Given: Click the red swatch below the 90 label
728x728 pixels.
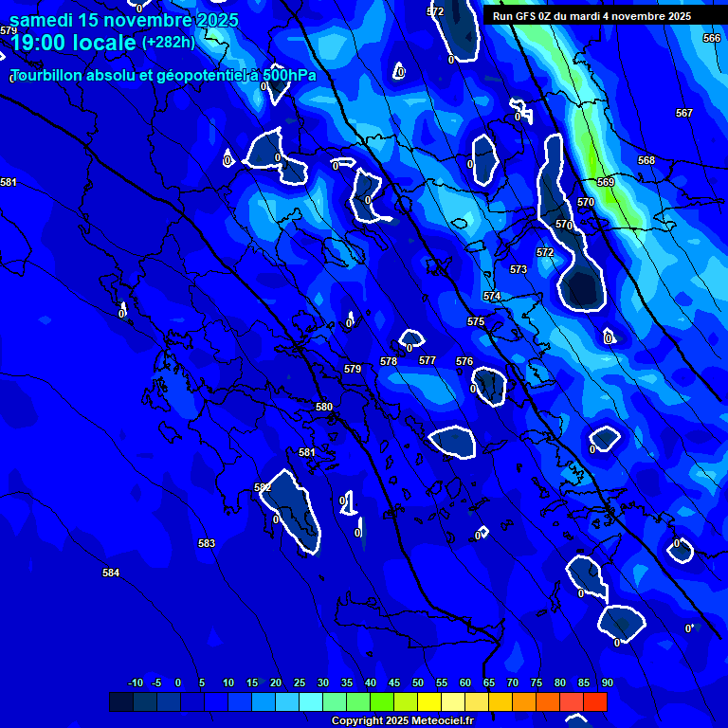Looking at the screenshot, I should tap(595, 702).
